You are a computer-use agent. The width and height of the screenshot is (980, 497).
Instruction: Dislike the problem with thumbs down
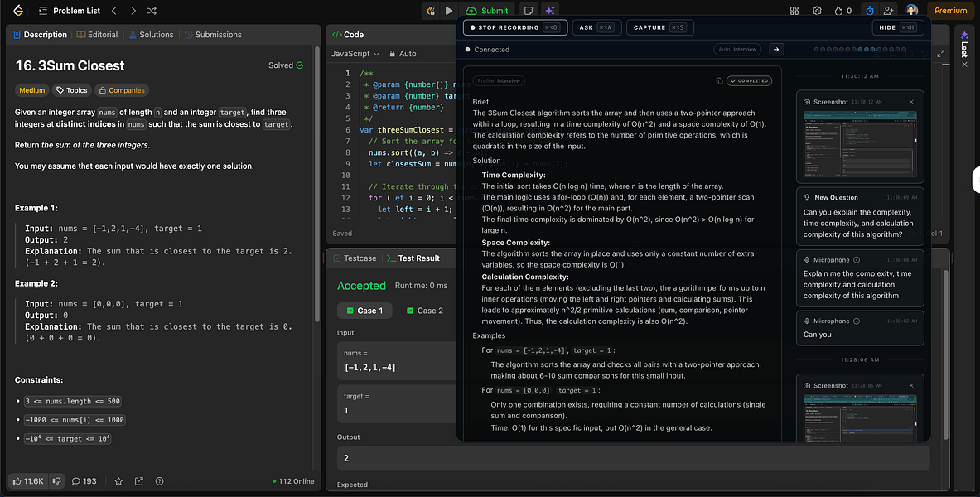tap(56, 480)
